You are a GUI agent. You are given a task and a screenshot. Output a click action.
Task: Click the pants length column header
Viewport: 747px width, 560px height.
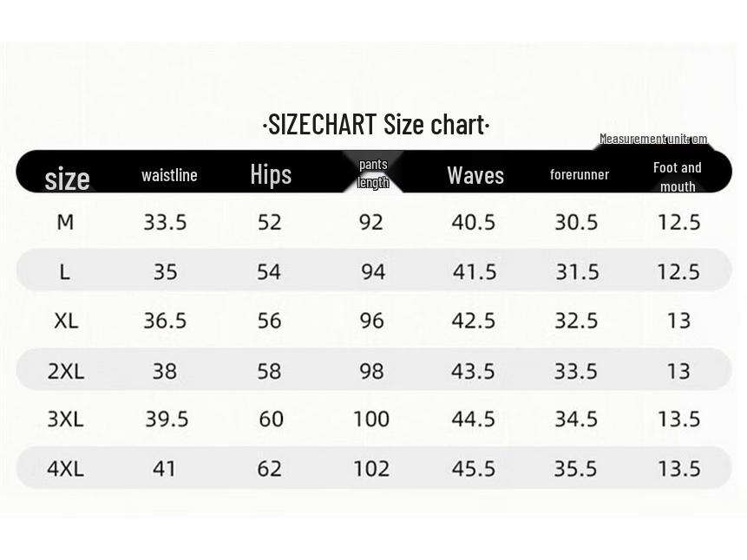pyautogui.click(x=373, y=173)
